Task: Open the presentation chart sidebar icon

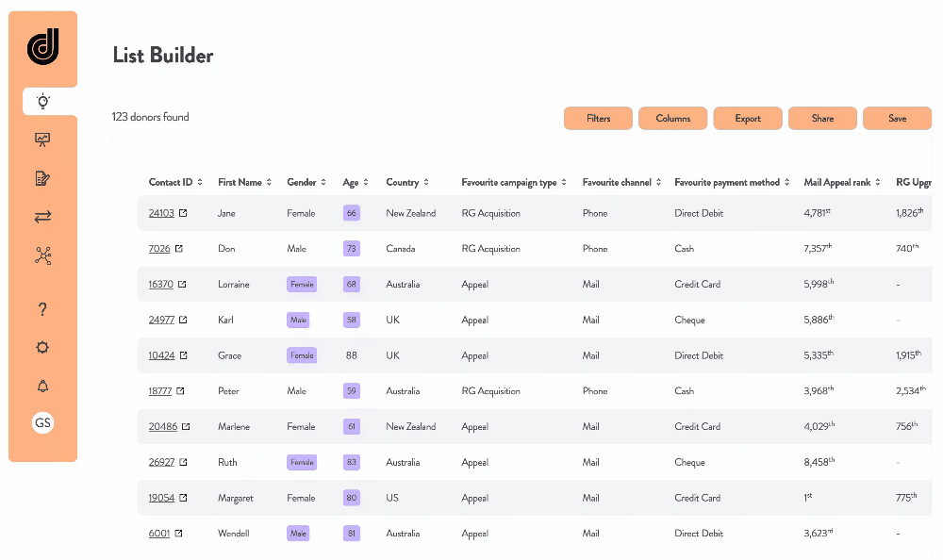Action: [42, 140]
